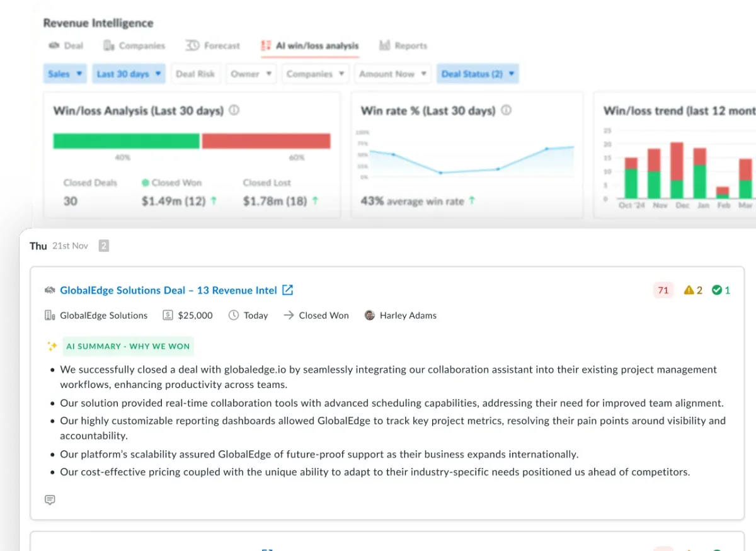Click the yellow warning triangle on GlobalEdge deal
Screen dimensions: 756x551
(689, 290)
